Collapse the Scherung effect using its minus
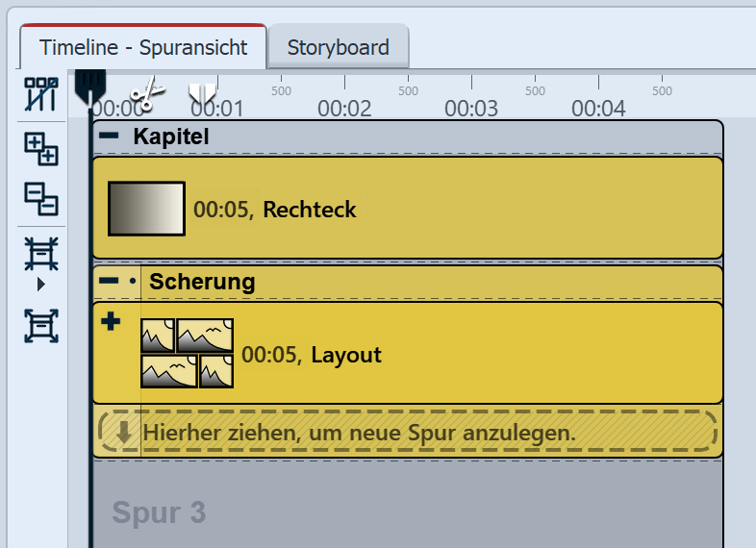 (x=110, y=282)
